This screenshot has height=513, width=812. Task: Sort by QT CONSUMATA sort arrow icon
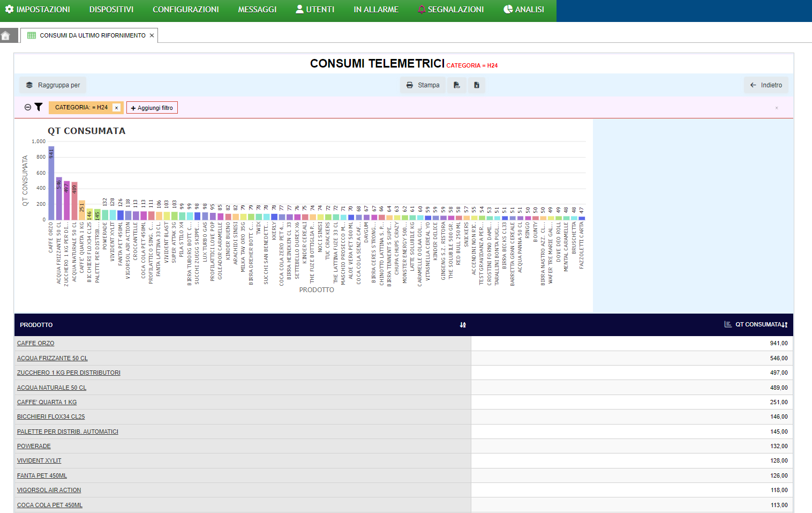[785, 325]
